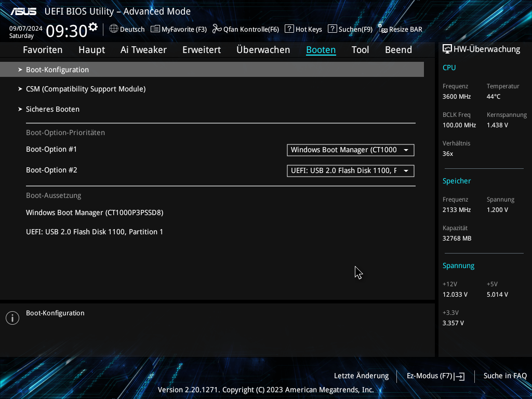Viewport: 532px width, 399px height.
Task: Click the 100.00 MHz BCLK value
Action: tap(459, 125)
